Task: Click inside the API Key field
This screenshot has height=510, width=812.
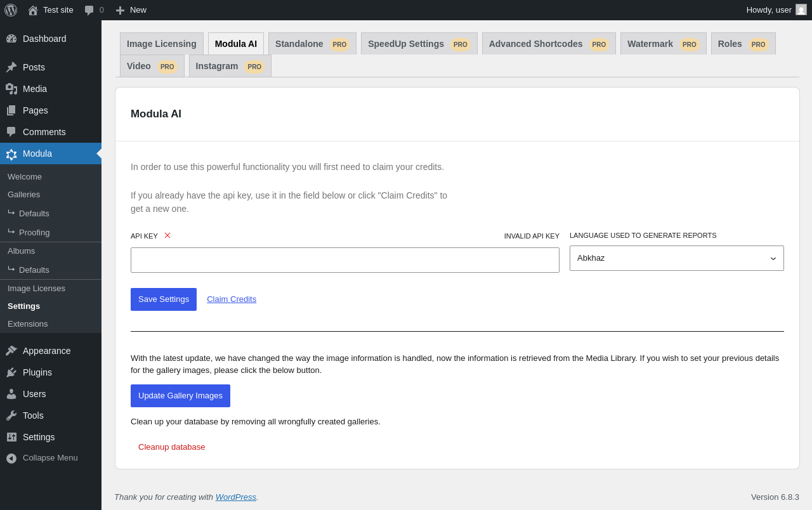Action: tap(344, 260)
